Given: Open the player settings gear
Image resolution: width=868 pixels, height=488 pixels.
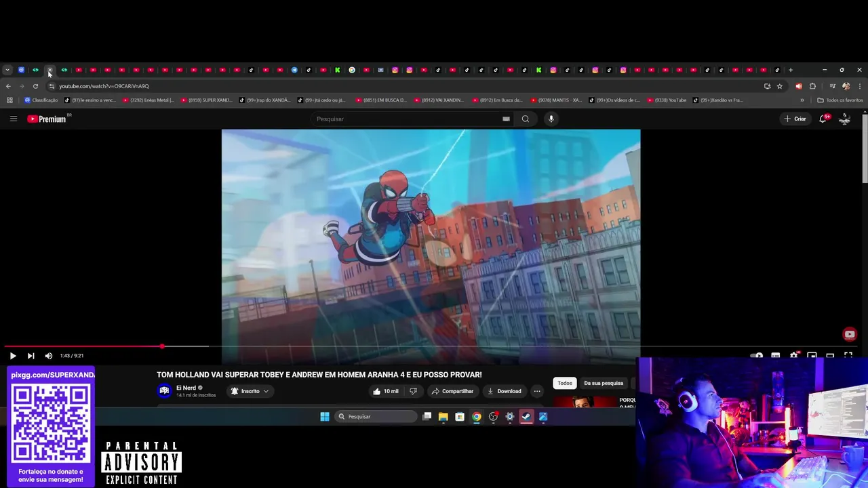Looking at the screenshot, I should pos(794,356).
